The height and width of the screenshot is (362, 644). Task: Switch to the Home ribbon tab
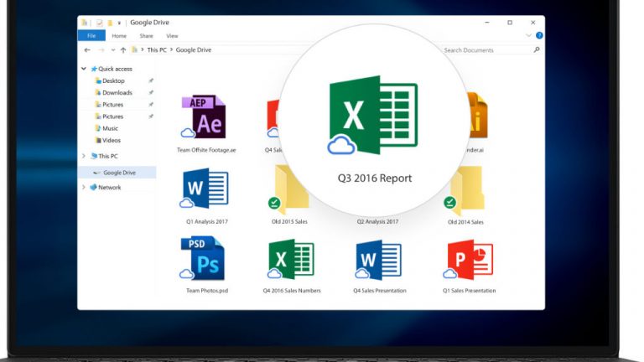119,36
